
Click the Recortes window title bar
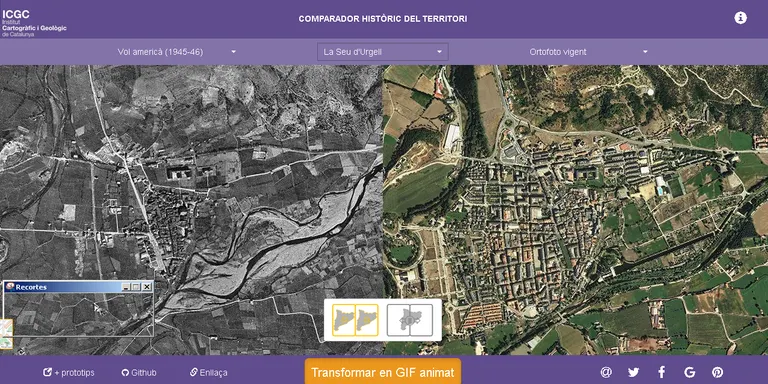pyautogui.click(x=78, y=287)
